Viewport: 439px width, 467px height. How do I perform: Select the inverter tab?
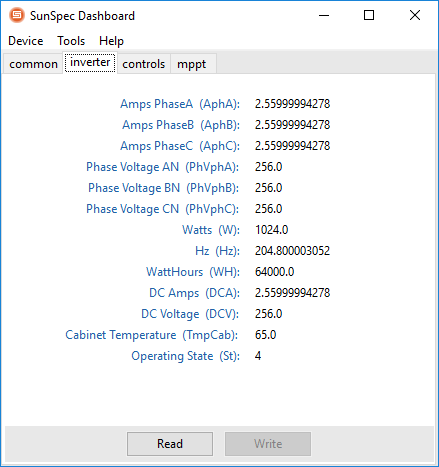pyautogui.click(x=90, y=62)
